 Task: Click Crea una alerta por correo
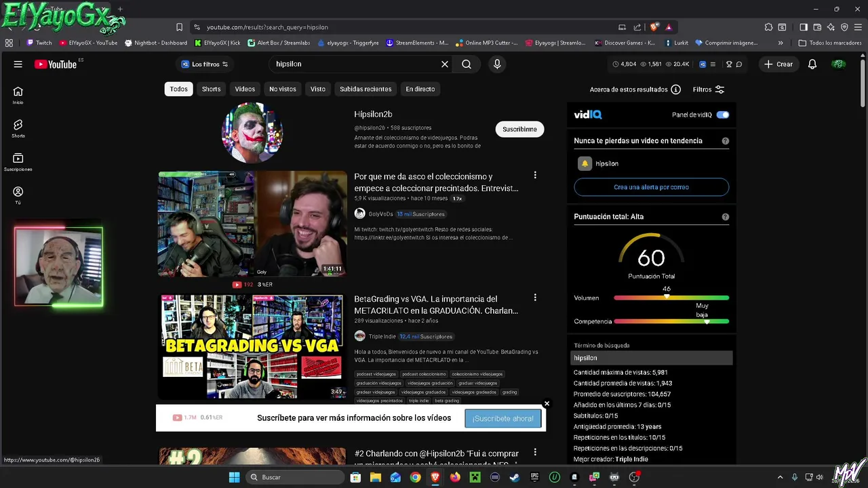point(651,187)
